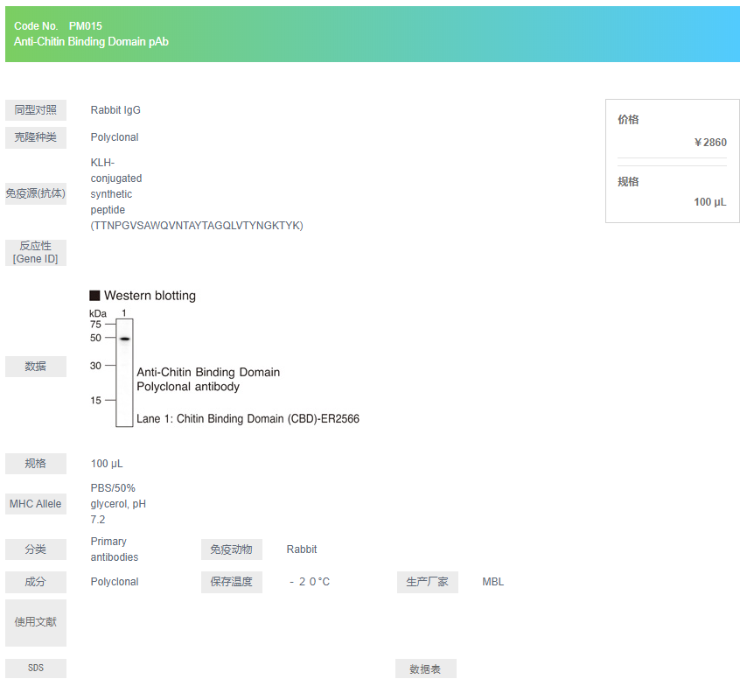Click the Rabbit IgG isotype value
This screenshot has width=754, height=700.
tap(115, 110)
